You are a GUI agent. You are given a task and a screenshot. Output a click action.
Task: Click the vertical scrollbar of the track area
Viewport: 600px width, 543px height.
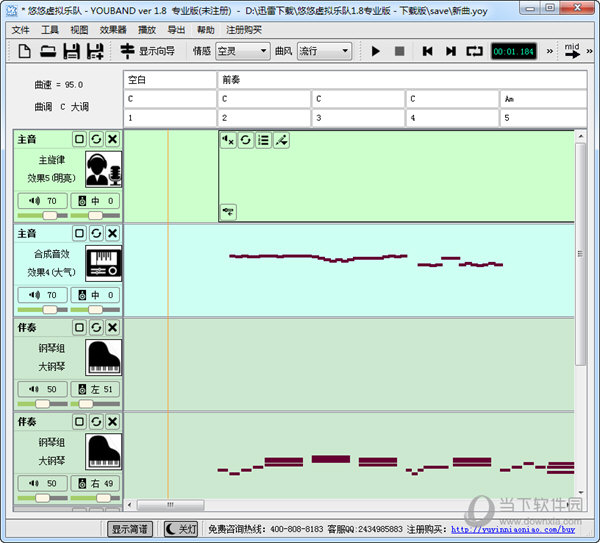[580, 254]
